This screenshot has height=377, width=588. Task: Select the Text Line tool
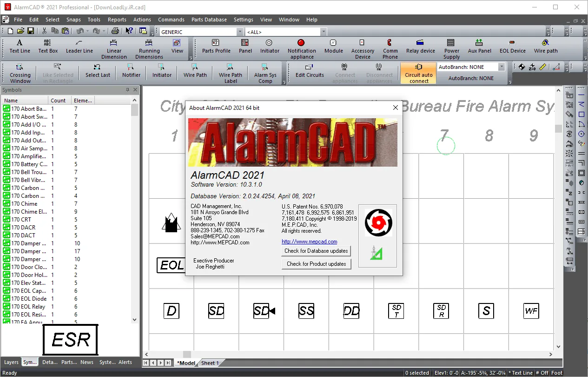tap(20, 46)
